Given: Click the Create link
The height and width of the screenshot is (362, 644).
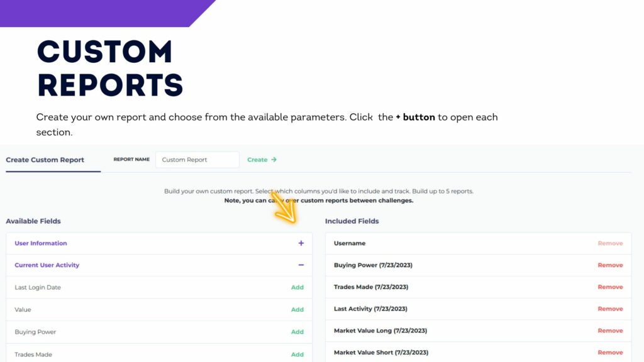Looking at the screenshot, I should click(257, 160).
